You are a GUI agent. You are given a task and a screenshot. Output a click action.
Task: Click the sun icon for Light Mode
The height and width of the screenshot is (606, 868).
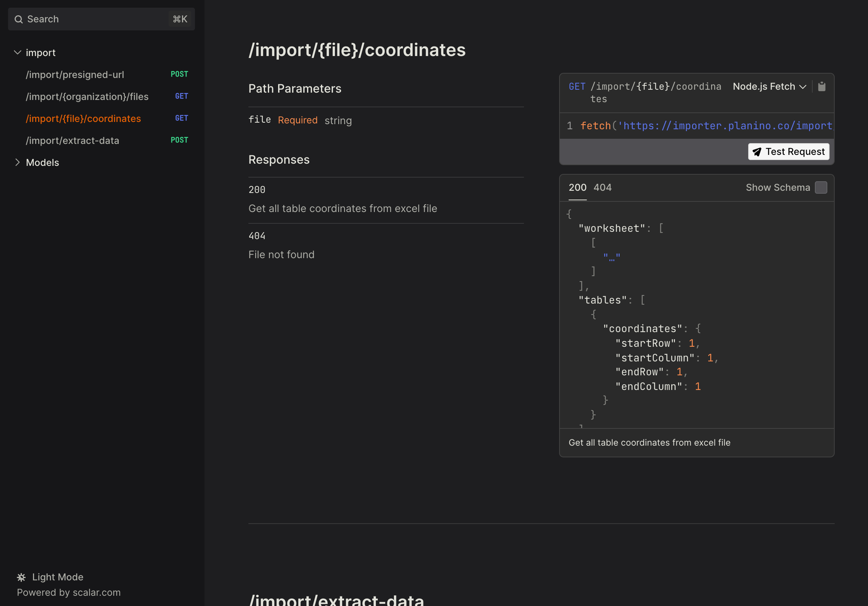tap(21, 577)
